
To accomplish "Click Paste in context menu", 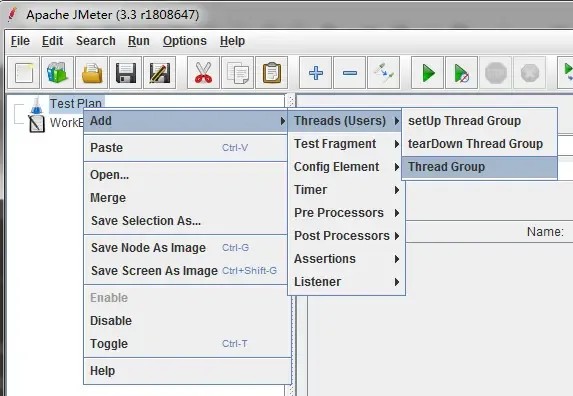I will pyautogui.click(x=186, y=148).
